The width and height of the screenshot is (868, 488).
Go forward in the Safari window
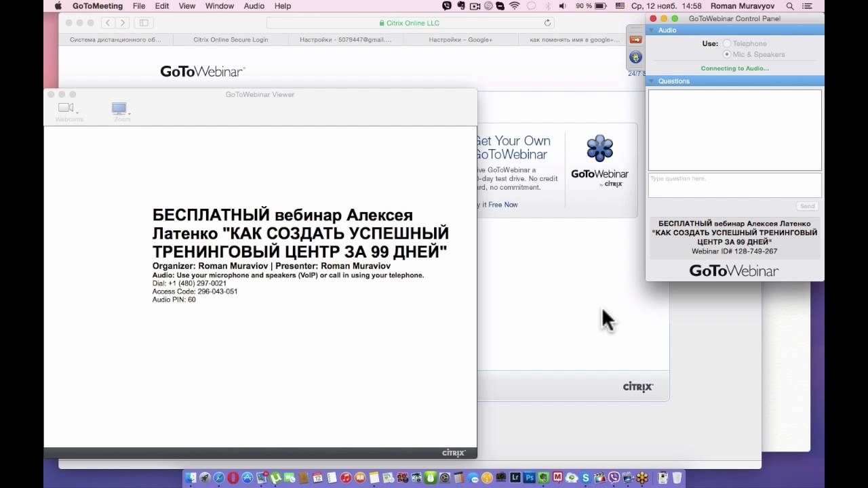122,23
